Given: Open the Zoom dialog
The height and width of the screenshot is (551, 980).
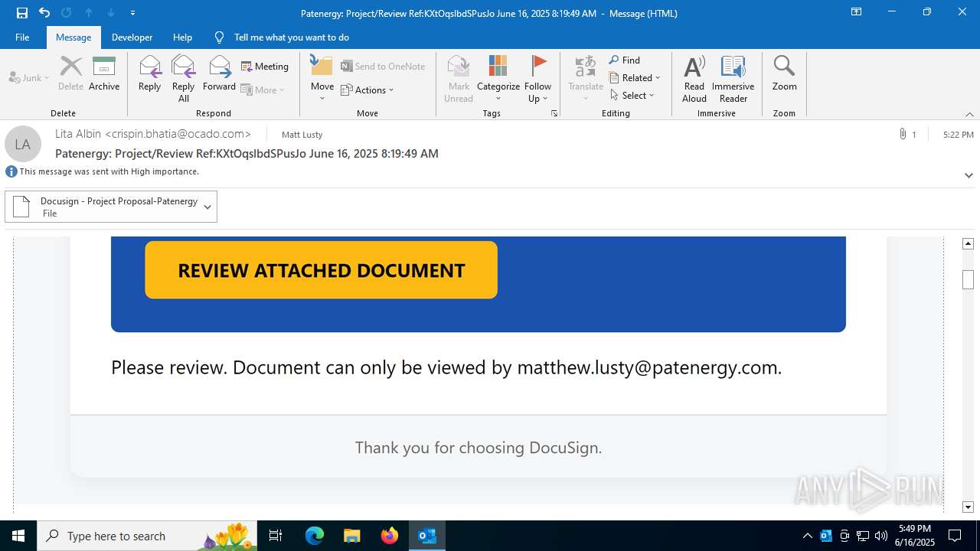Looking at the screenshot, I should click(784, 73).
